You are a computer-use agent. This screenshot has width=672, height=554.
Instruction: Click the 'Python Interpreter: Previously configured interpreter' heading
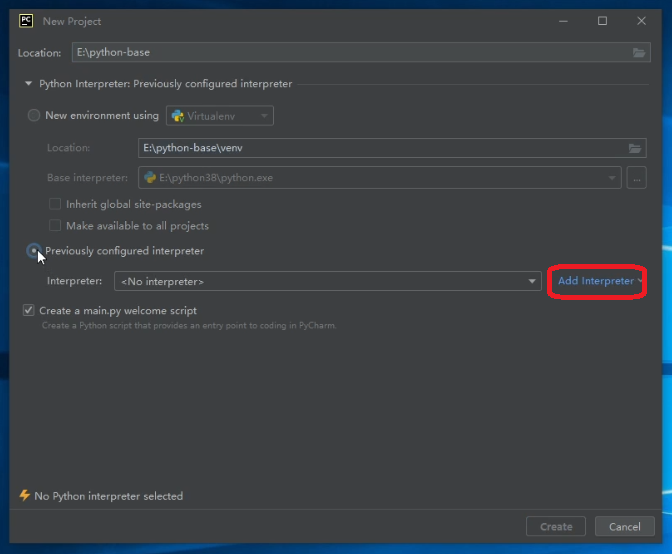tap(165, 84)
